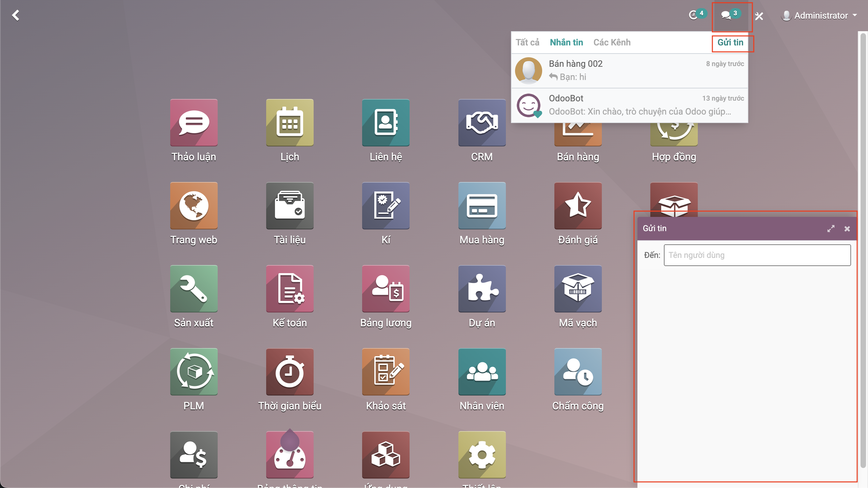Switch to the Tất cả tab

coord(527,42)
